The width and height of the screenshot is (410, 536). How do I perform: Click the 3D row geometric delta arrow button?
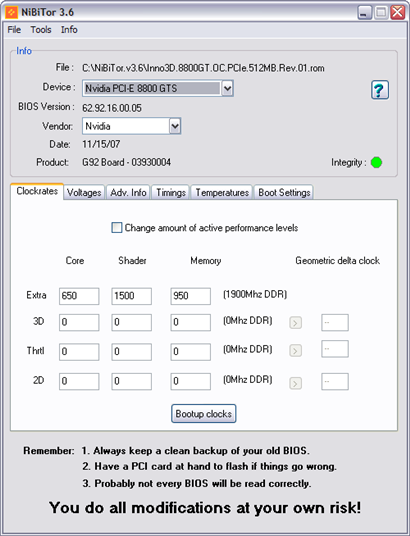pyautogui.click(x=295, y=322)
